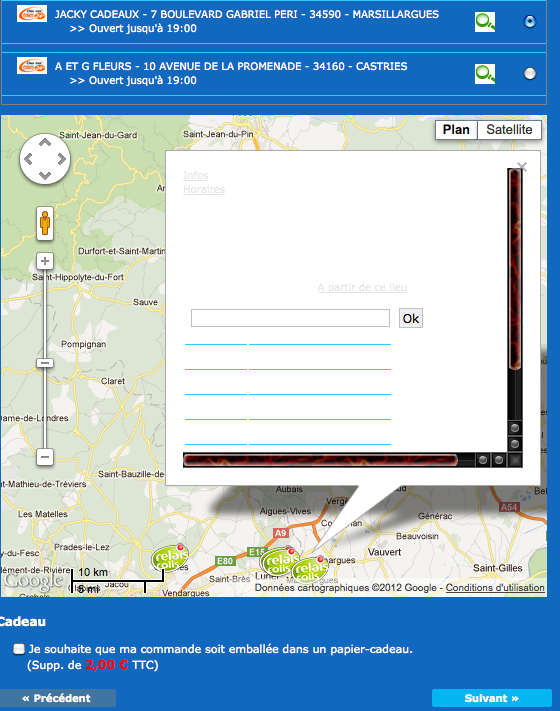The image size is (560, 711).
Task: Click the A54 road shield on the map
Action: click(x=509, y=507)
